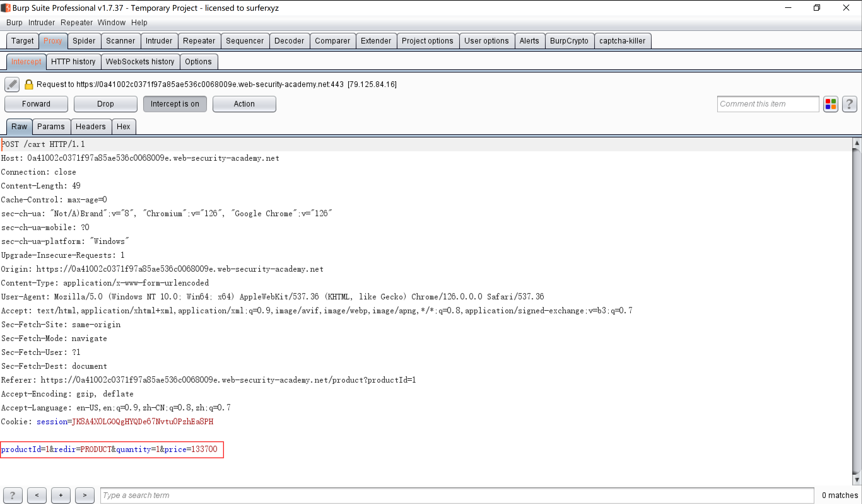Image resolution: width=862 pixels, height=504 pixels.
Task: Open the captcha-killer extension tab
Action: tap(623, 41)
